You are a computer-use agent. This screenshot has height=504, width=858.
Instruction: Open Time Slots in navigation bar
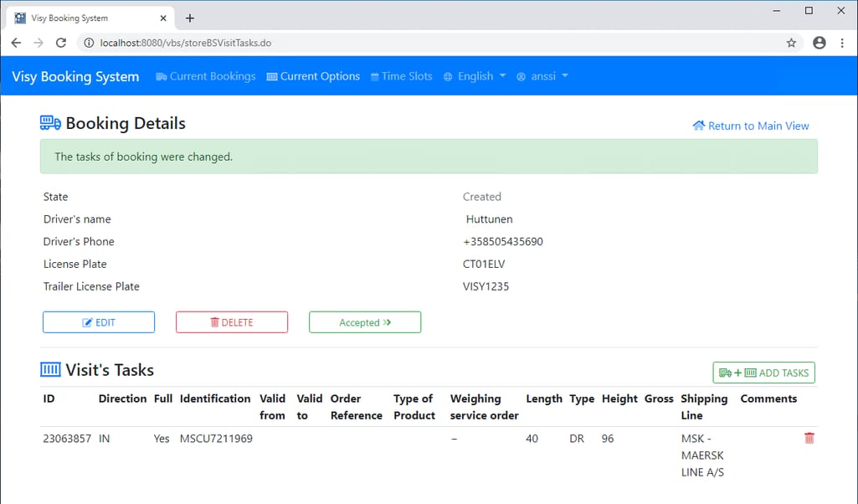(402, 76)
